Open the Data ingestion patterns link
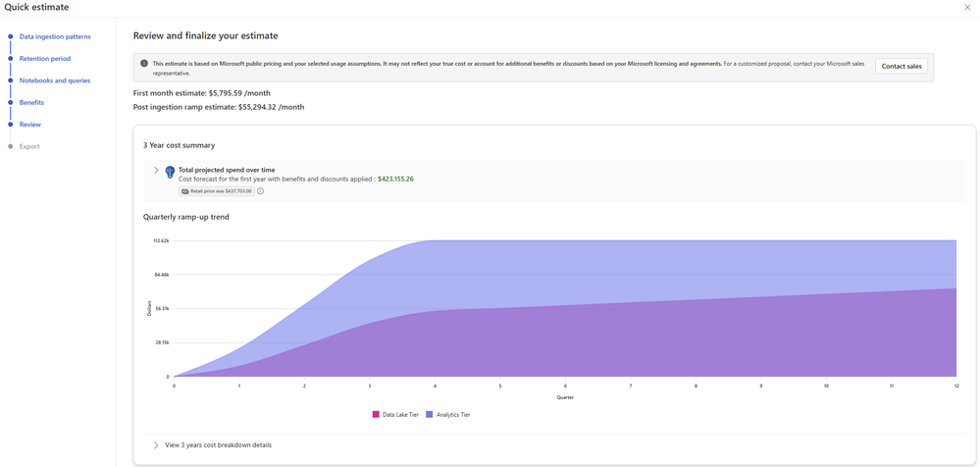The width and height of the screenshot is (980, 467). pyautogui.click(x=55, y=37)
